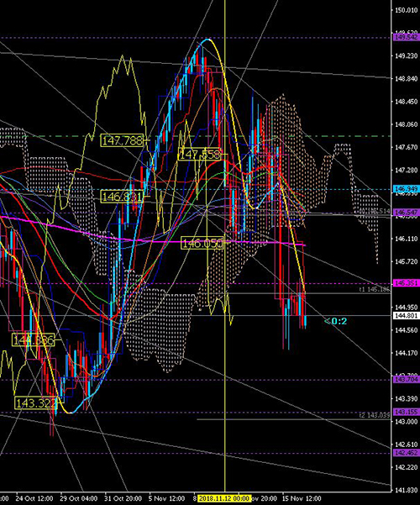Viewport: 420px width, 505px height.
Task: Click the current price tag 144.801
Action: [407, 316]
